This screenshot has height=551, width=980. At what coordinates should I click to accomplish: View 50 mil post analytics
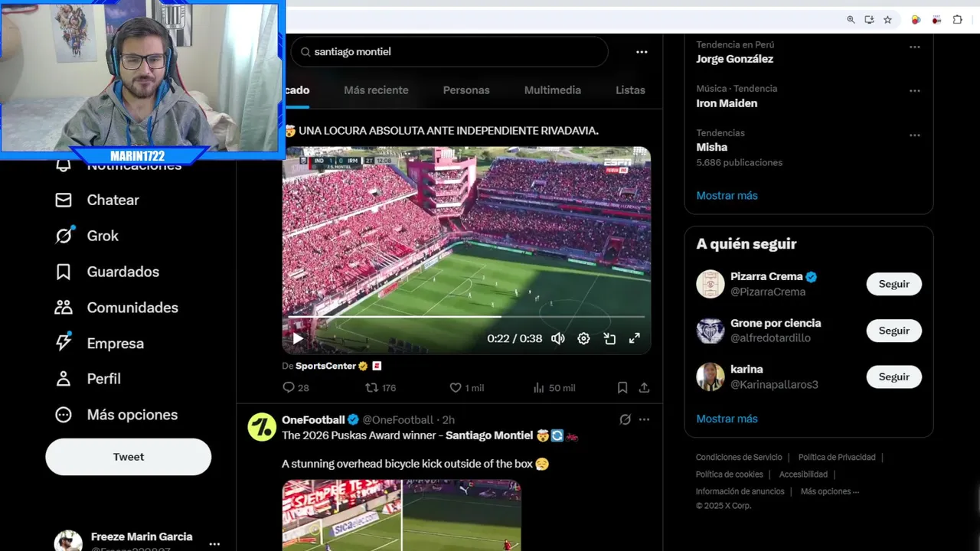coord(554,388)
